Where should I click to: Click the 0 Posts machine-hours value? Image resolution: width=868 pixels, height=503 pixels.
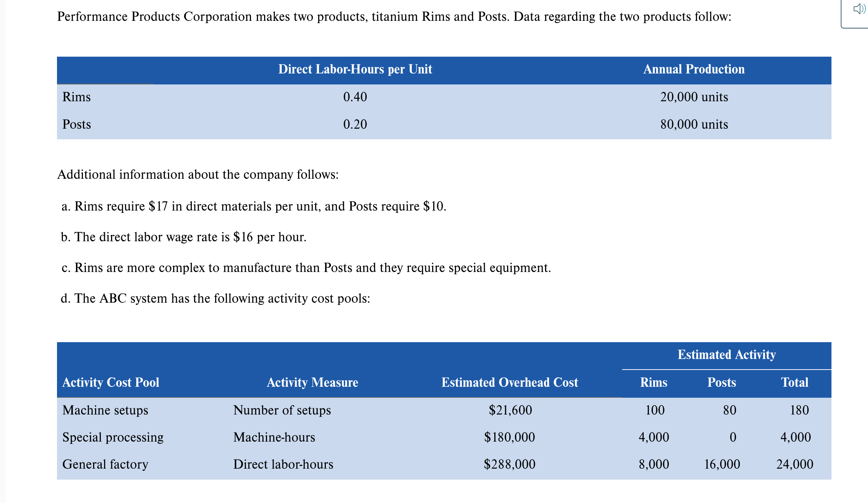pyautogui.click(x=733, y=437)
